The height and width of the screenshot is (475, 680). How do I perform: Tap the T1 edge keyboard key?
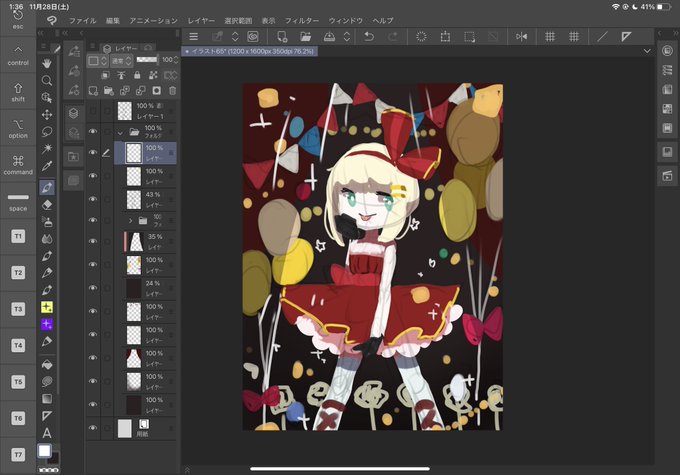[x=18, y=236]
